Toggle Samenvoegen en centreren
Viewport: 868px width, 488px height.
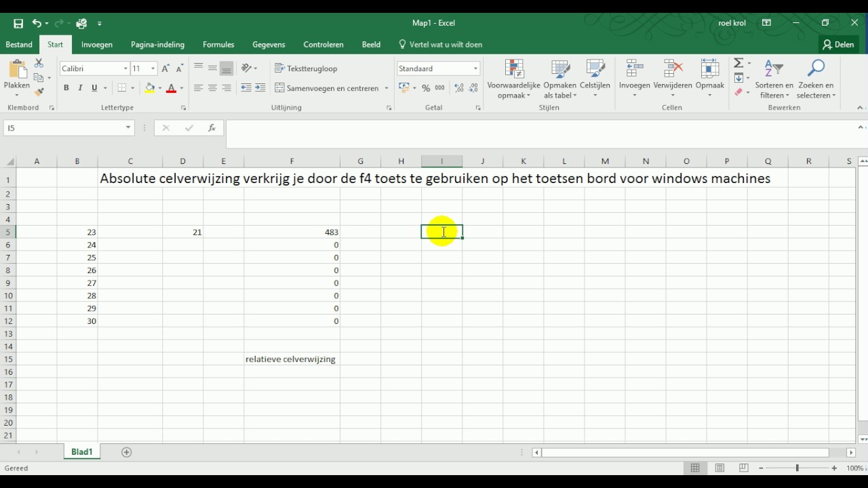coord(327,88)
